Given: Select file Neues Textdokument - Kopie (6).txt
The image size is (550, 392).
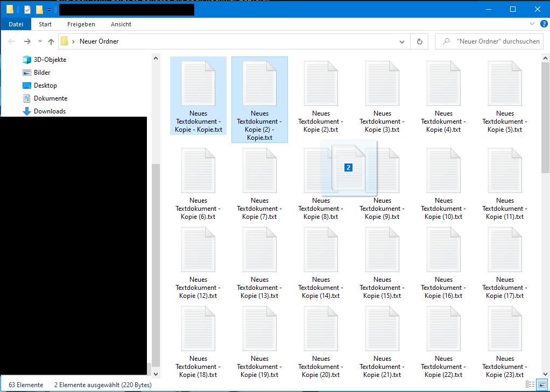Looking at the screenshot, I should pyautogui.click(x=198, y=183).
